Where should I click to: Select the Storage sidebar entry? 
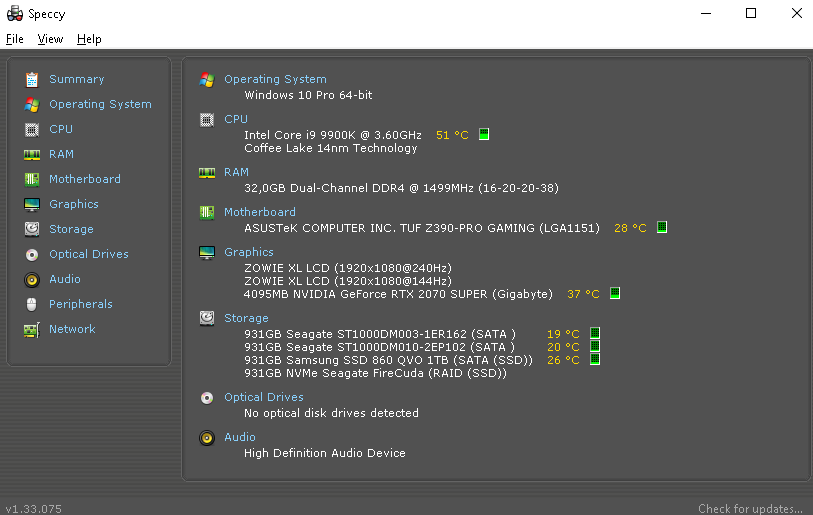click(x=71, y=229)
